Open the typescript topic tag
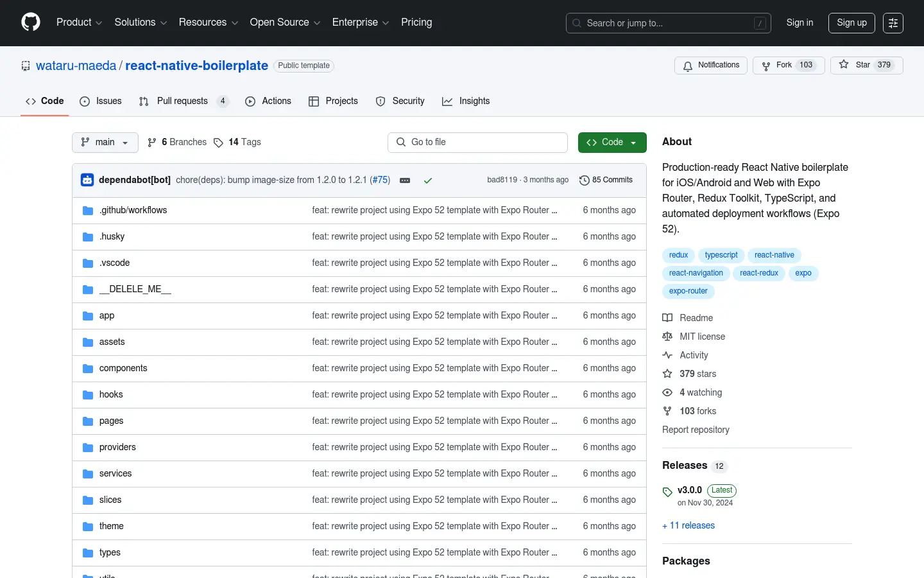924x578 pixels. click(x=721, y=255)
